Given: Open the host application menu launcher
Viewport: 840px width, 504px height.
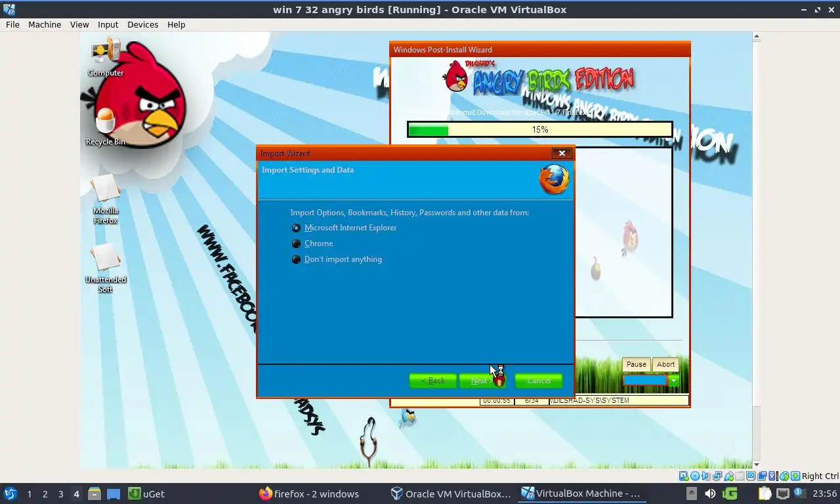Looking at the screenshot, I should 10,493.
